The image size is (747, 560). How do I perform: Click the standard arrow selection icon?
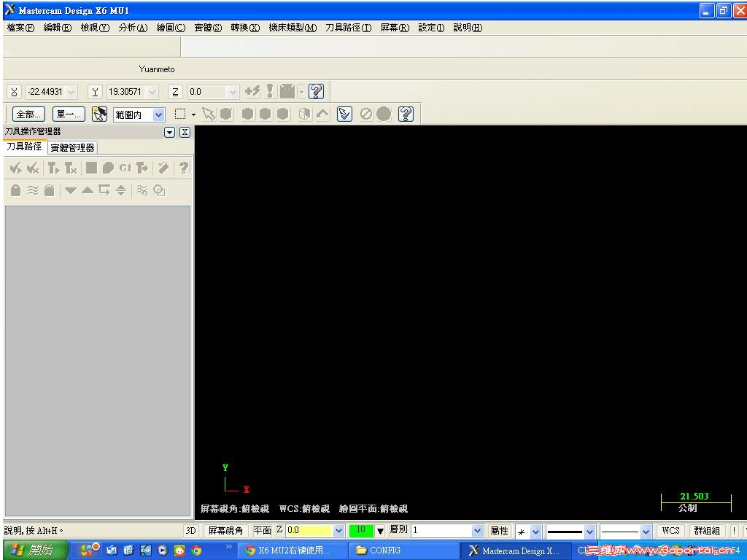point(208,114)
